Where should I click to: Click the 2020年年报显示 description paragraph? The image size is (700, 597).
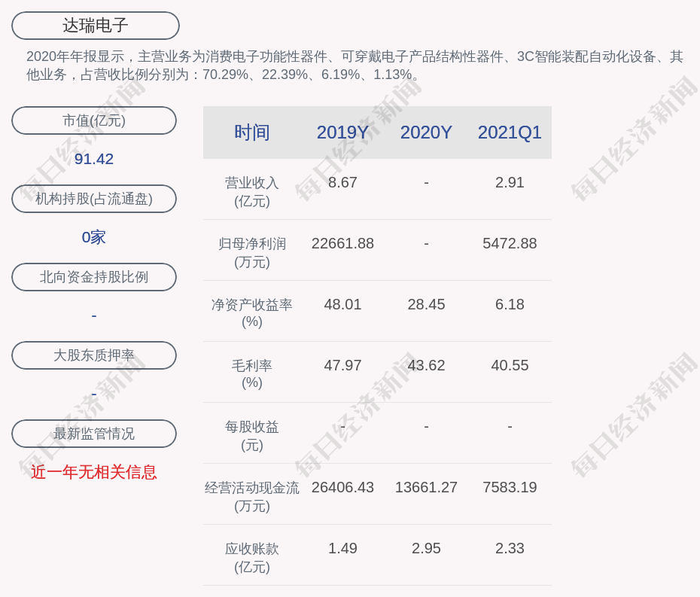[x=355, y=65]
